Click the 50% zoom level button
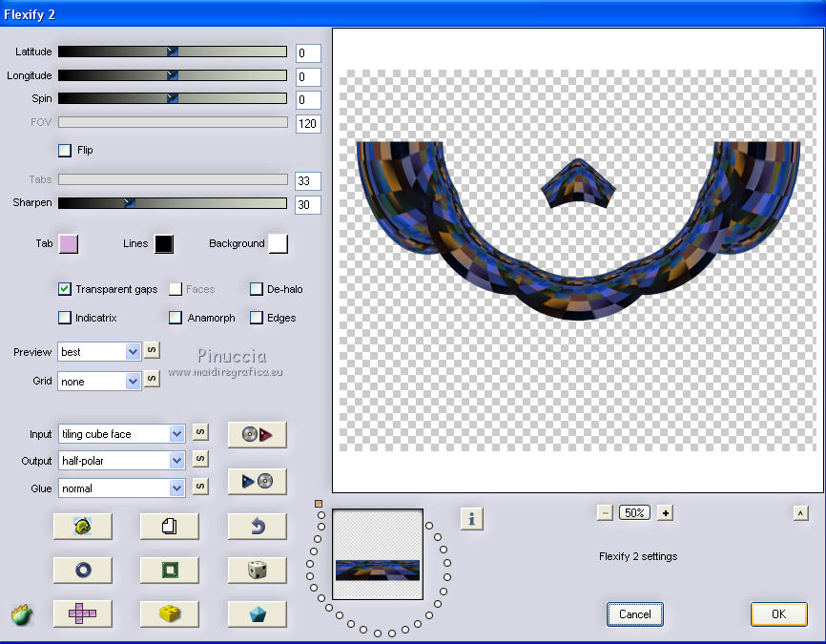826x644 pixels. 635,512
